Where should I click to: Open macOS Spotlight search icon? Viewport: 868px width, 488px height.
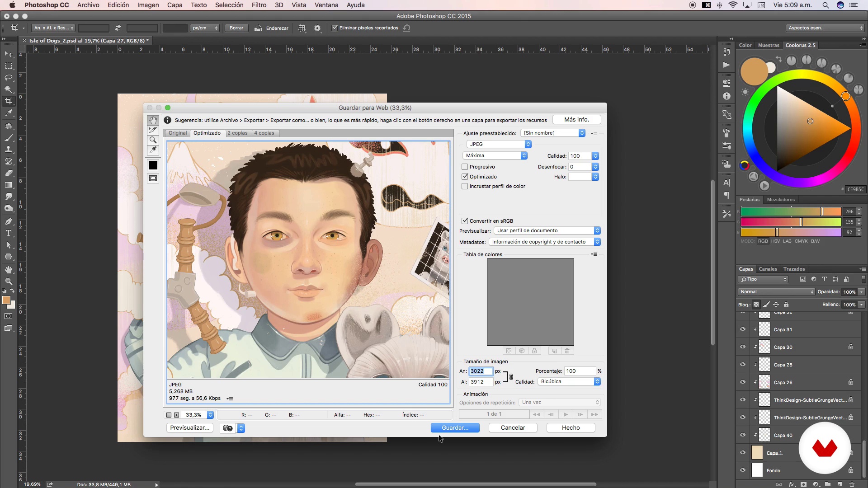(826, 5)
